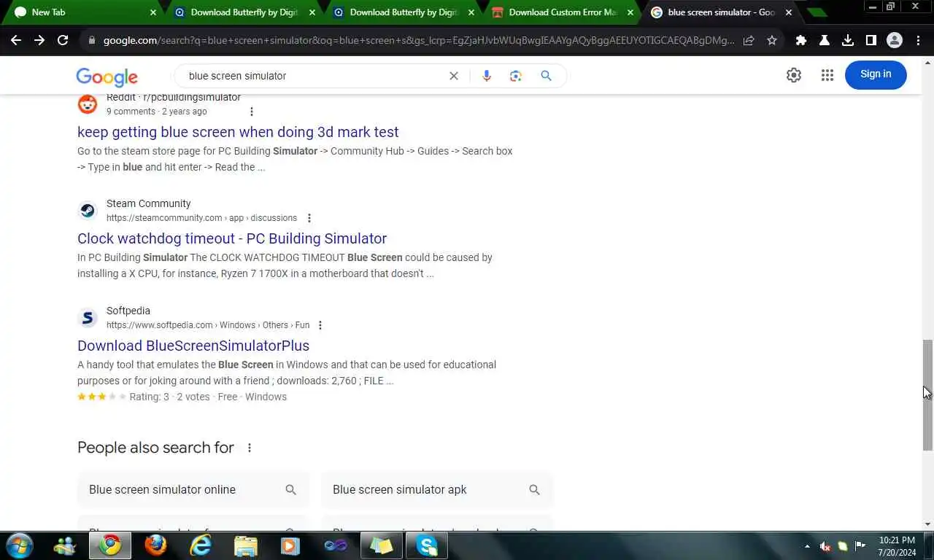This screenshot has height=560, width=934.
Task: Go to Google home via logo
Action: point(107,77)
